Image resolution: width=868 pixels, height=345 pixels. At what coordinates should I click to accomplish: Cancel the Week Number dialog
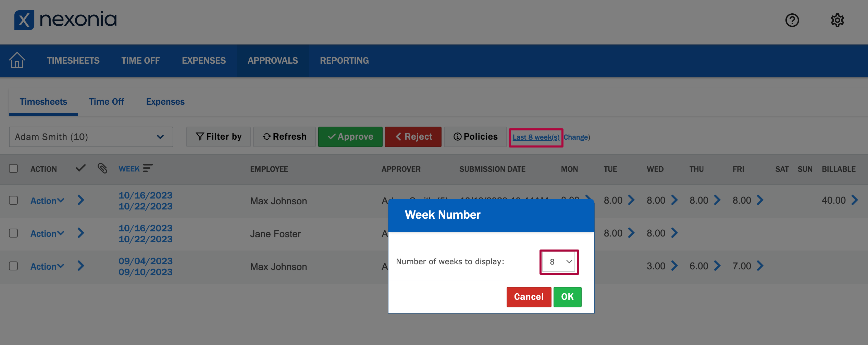pos(529,297)
